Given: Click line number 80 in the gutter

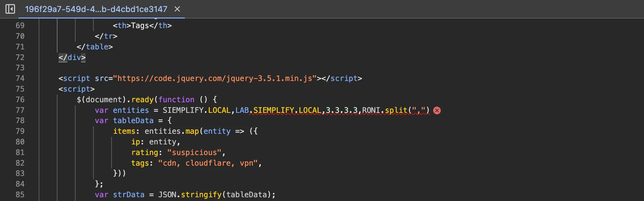Looking at the screenshot, I should [20, 142].
